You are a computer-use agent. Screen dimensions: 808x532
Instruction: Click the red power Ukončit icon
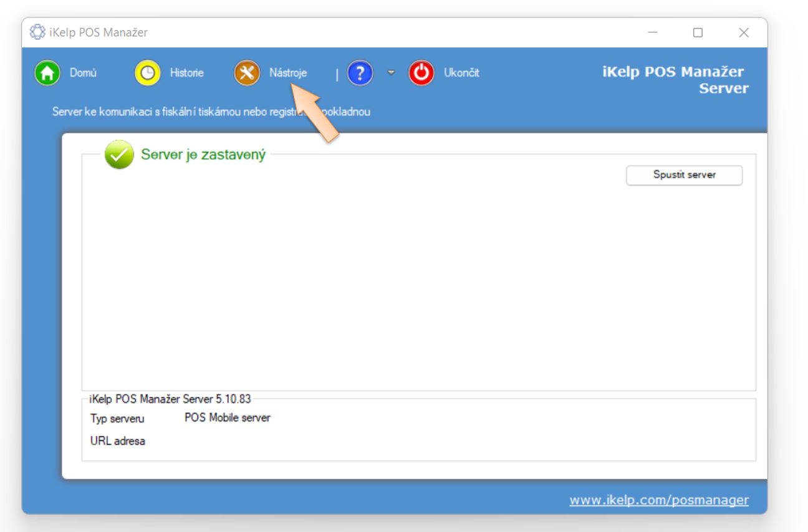tap(421, 73)
